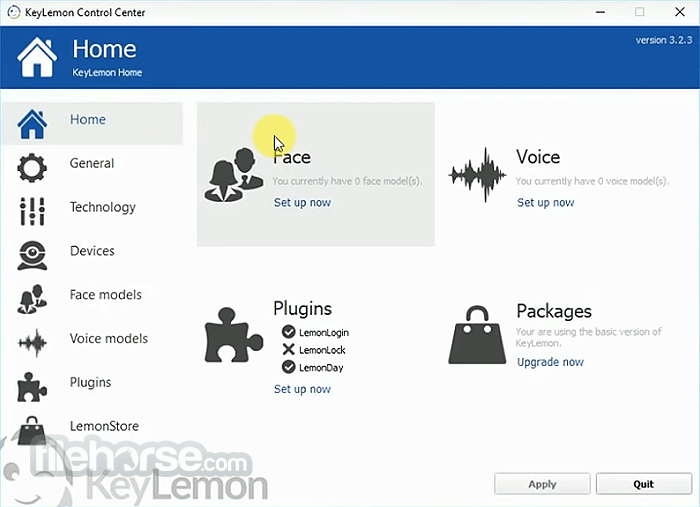
Task: Toggle the LemonLock cross mark
Action: tap(289, 349)
